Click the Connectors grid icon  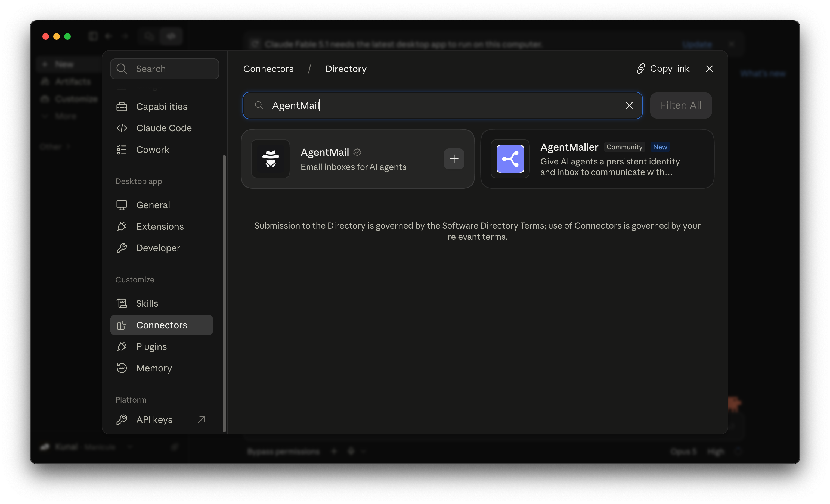pyautogui.click(x=122, y=325)
